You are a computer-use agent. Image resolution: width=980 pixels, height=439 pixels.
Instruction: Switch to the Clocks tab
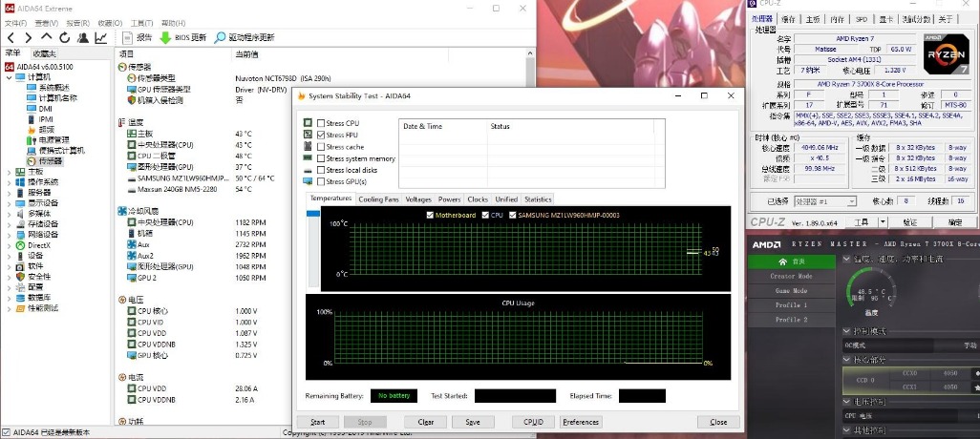click(478, 199)
